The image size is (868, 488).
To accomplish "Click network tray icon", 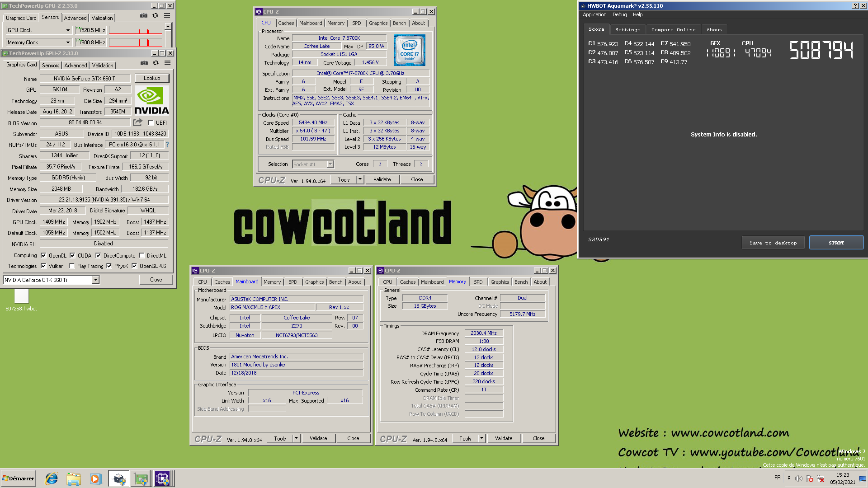I will 820,479.
